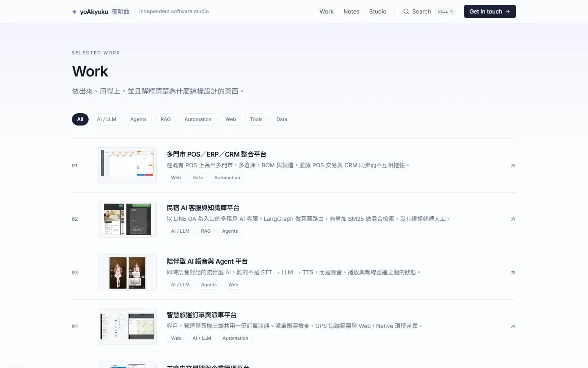Filter projects by RAG
Viewport: 588px width, 368px height.
pos(165,119)
